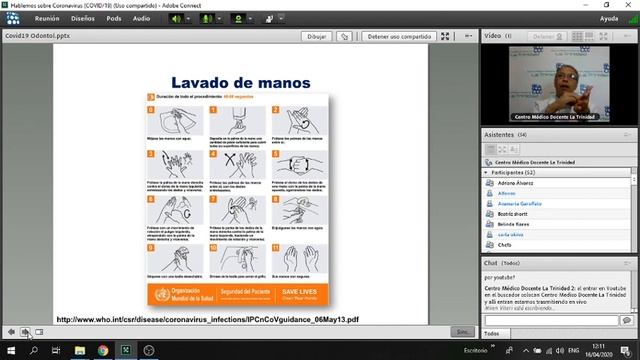The width and height of the screenshot is (640, 360).
Task: Select the attendee list view icon
Action: pyautogui.click(x=491, y=149)
